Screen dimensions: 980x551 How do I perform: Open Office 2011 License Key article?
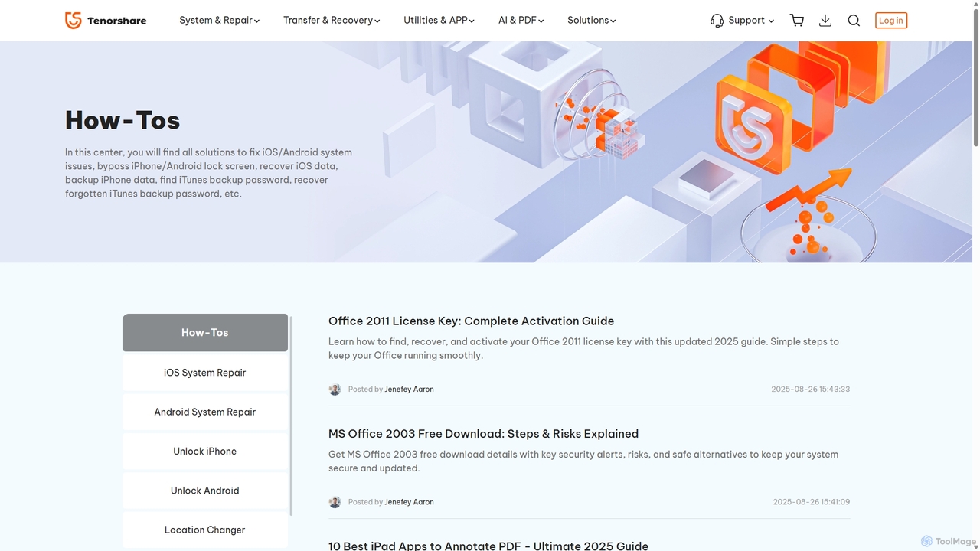tap(471, 321)
